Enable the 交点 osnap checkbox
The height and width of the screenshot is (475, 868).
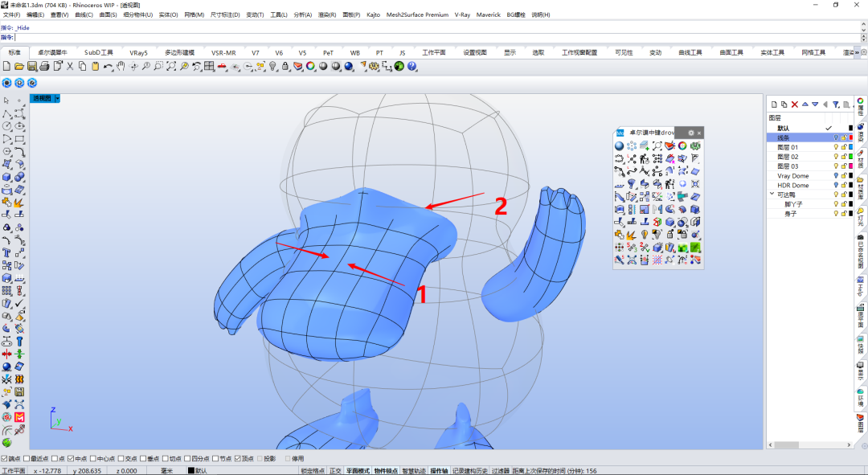pos(121,458)
